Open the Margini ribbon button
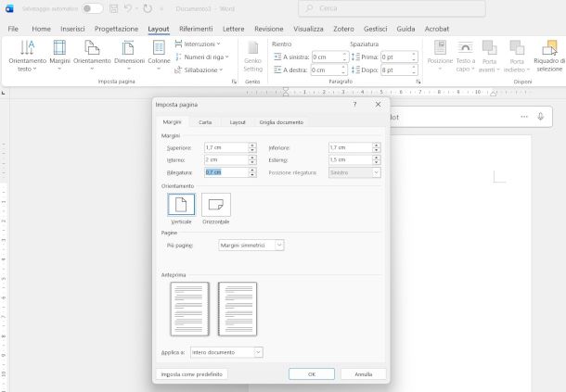The image size is (566, 392). (59, 56)
